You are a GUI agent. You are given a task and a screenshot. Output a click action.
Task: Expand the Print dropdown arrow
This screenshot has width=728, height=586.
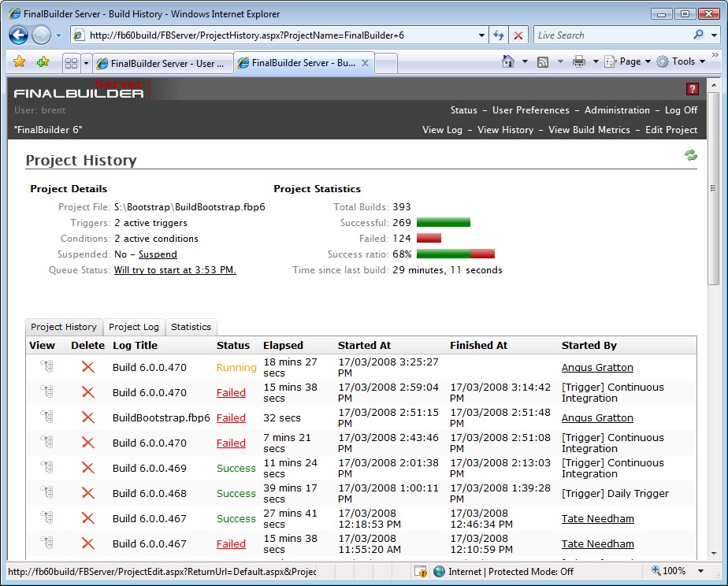[x=596, y=61]
